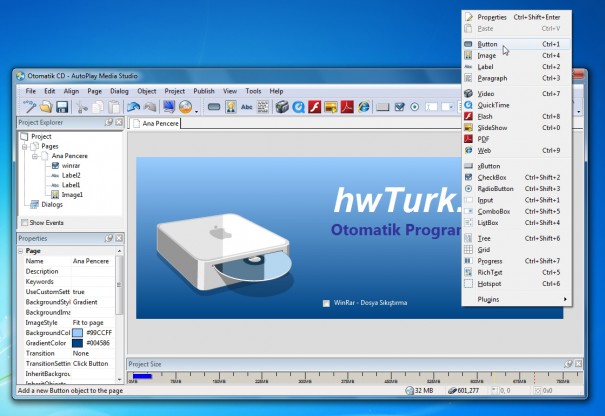Switch to the Ana Pencere page tab
This screenshot has width=605, height=416.
click(x=155, y=123)
